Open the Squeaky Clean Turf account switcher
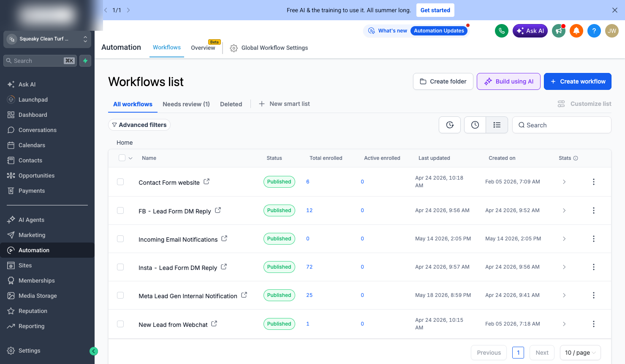The width and height of the screenshot is (625, 364). click(47, 39)
